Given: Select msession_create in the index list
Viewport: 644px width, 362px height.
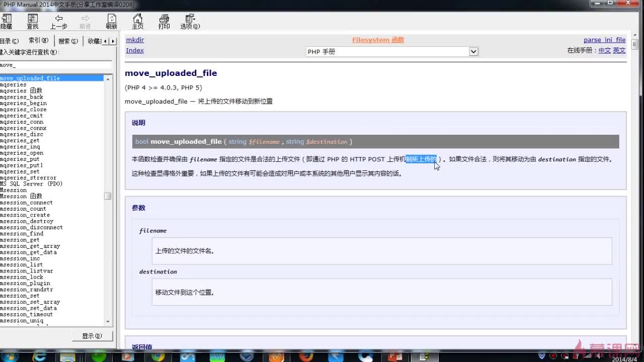Looking at the screenshot, I should (x=25, y=215).
